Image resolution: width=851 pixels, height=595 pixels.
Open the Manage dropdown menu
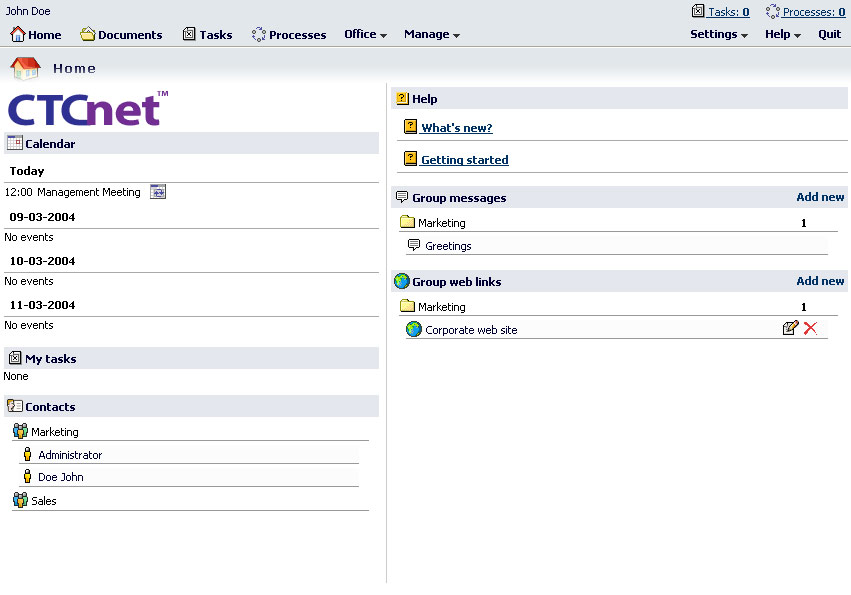(x=431, y=34)
